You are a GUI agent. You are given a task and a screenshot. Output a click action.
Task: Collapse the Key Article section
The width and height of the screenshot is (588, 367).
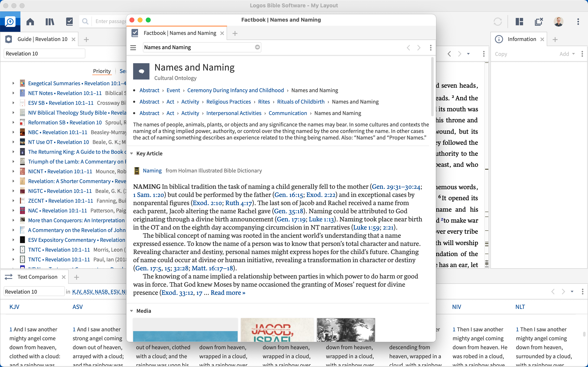131,153
